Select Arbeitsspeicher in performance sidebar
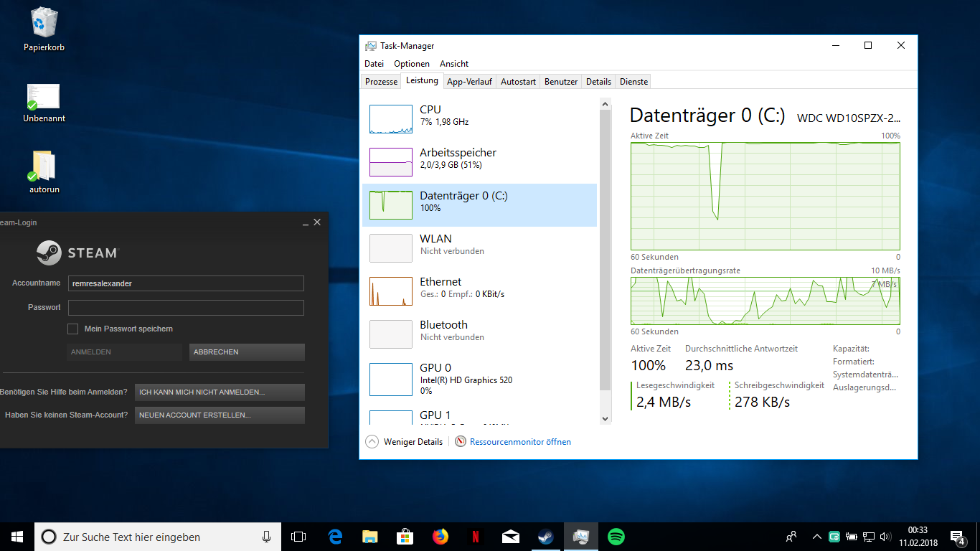The width and height of the screenshot is (980, 551). point(479,162)
